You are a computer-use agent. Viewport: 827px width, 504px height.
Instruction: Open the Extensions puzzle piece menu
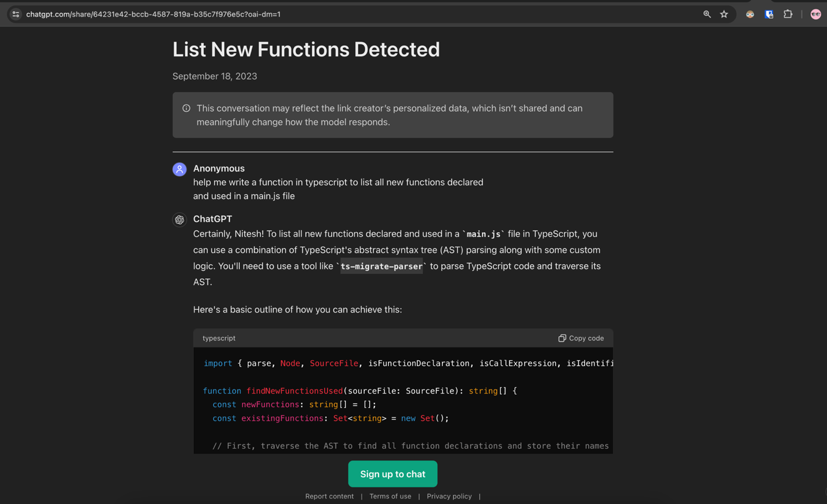pyautogui.click(x=788, y=15)
